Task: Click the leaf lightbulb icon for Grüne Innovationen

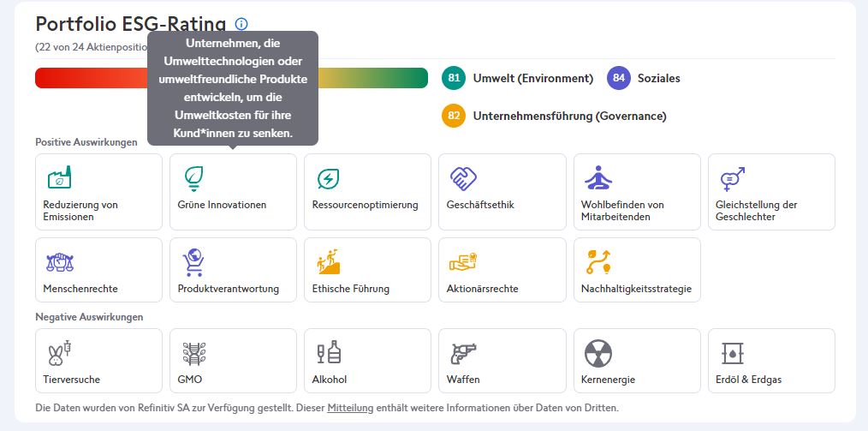Action: (193, 178)
